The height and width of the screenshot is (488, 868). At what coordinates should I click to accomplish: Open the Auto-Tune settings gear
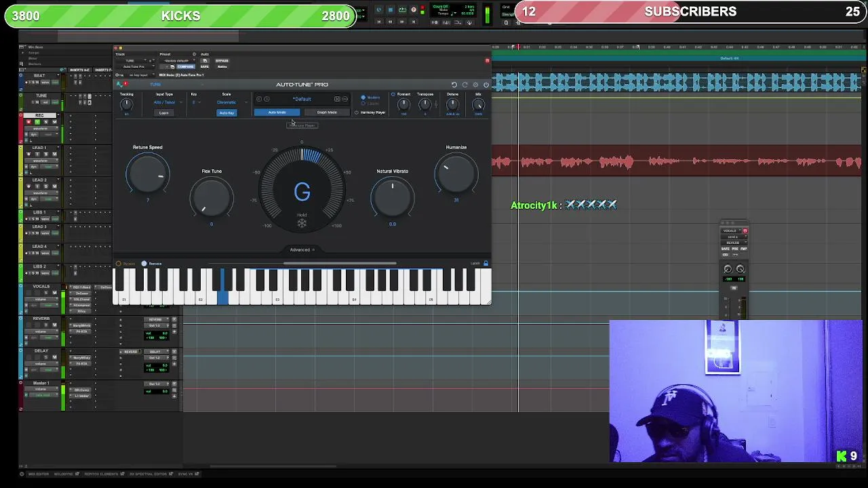(475, 85)
